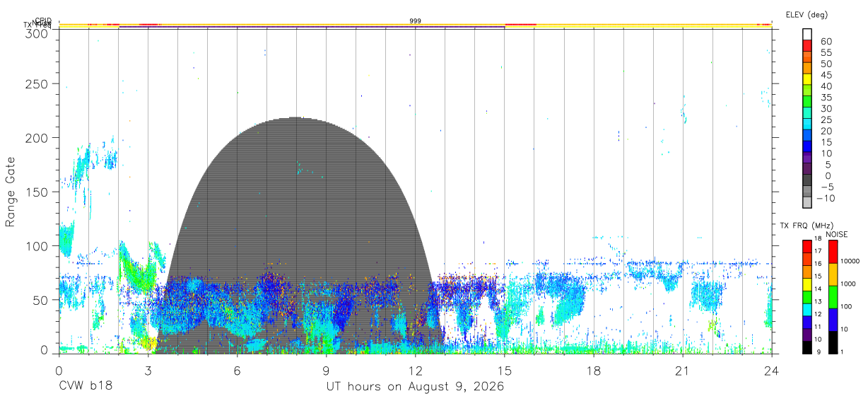Click the black NOISE swatch near 1
This screenshot has height=401, width=868.
(x=833, y=342)
